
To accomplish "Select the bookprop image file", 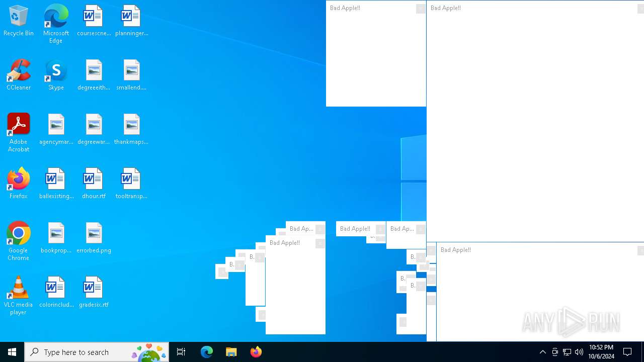I will [56, 238].
